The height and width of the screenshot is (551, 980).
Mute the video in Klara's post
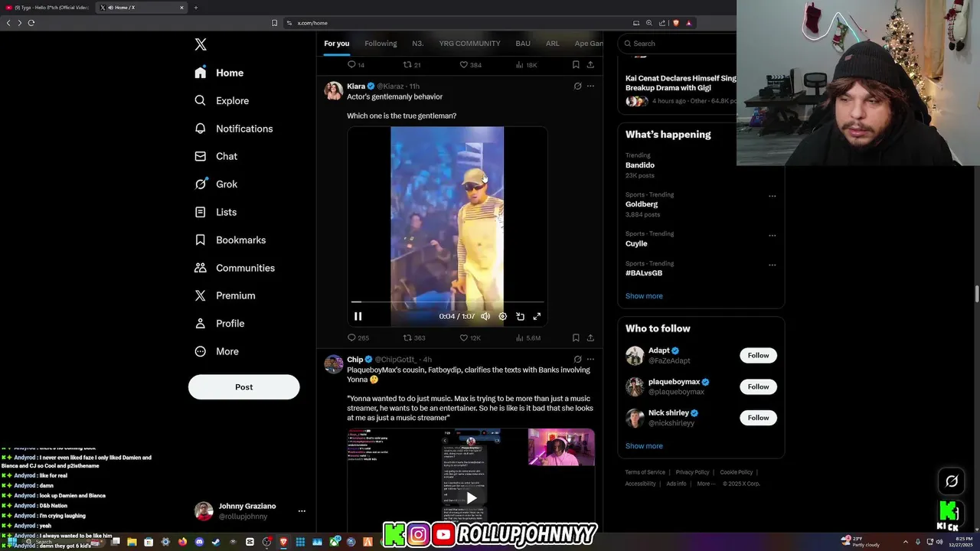(x=485, y=316)
